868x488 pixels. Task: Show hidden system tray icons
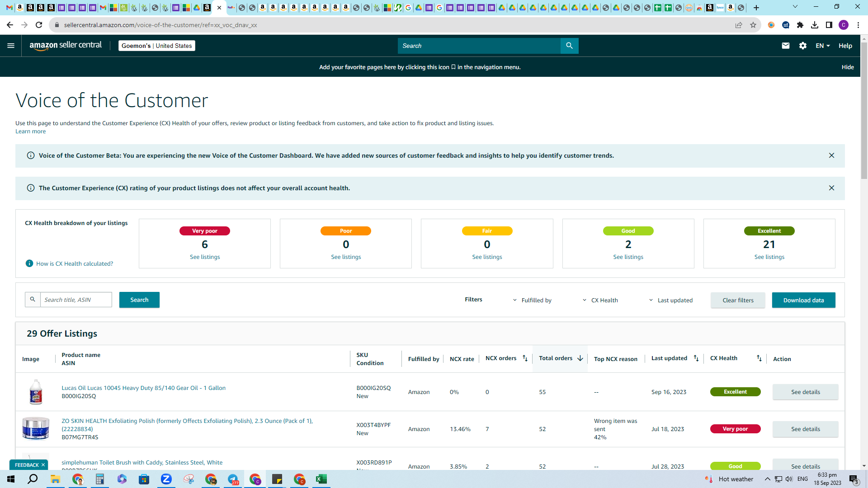[767, 479]
